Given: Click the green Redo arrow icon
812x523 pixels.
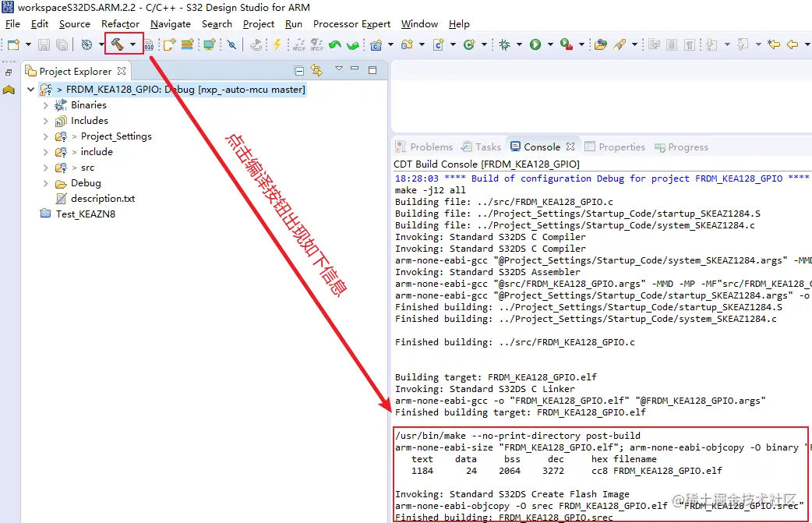Looking at the screenshot, I should [353, 45].
